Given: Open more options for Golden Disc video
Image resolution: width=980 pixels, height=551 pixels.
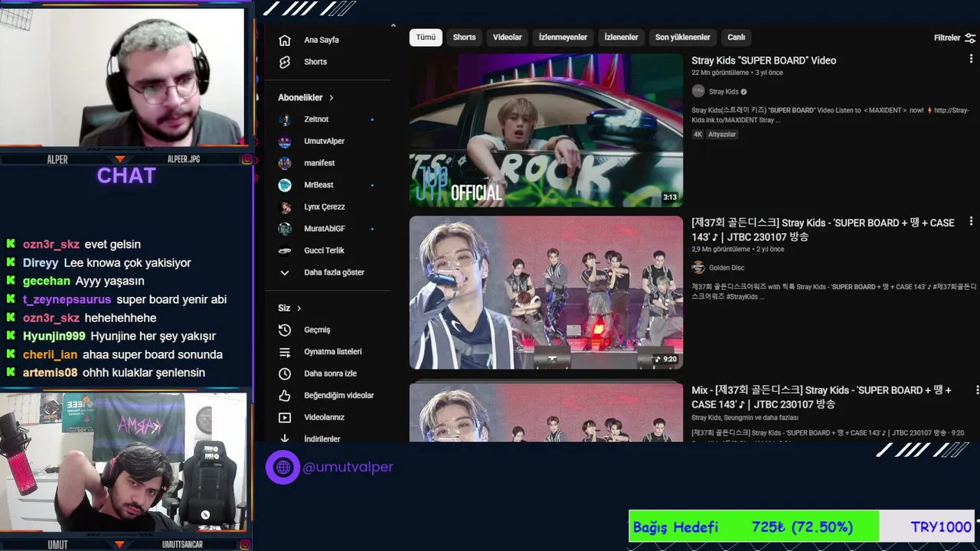Looking at the screenshot, I should 971,221.
